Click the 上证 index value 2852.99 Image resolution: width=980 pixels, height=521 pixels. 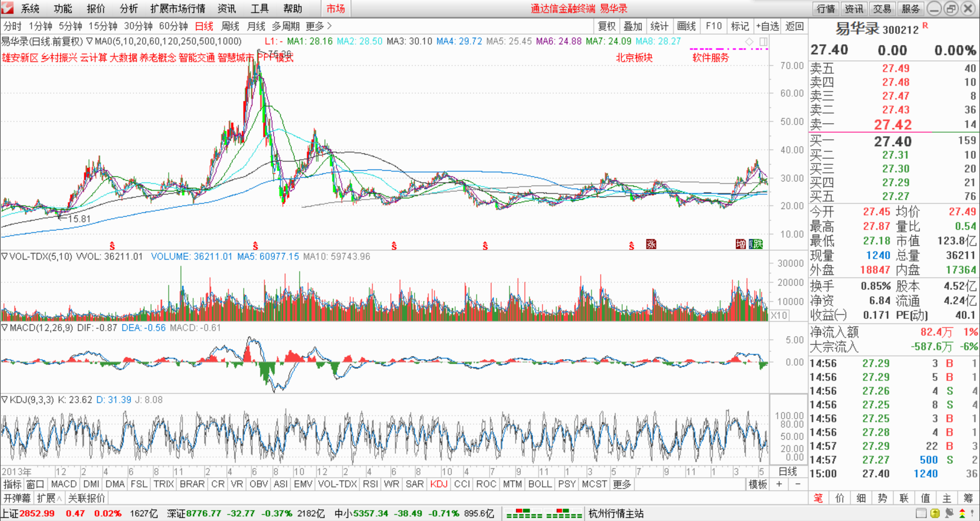pyautogui.click(x=37, y=513)
